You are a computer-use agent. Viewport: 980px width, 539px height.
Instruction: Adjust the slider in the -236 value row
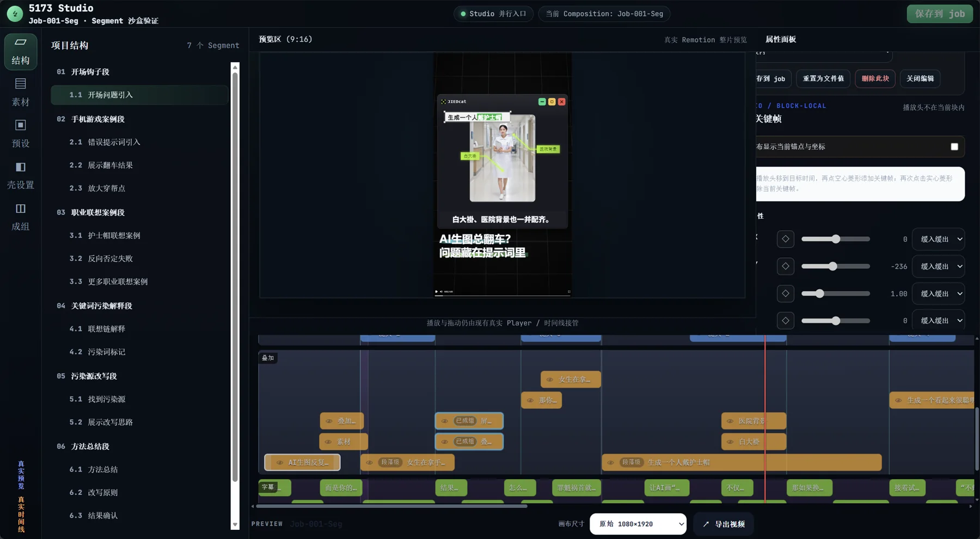[835, 266]
